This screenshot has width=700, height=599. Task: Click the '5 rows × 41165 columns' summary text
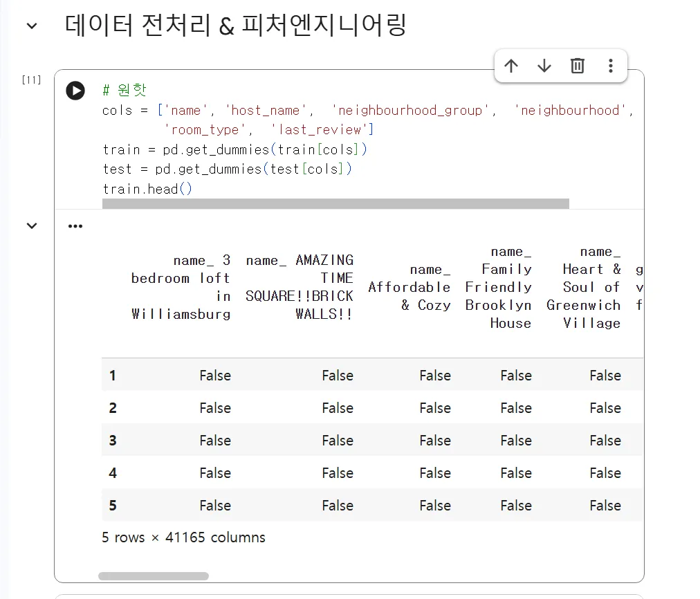tap(182, 537)
